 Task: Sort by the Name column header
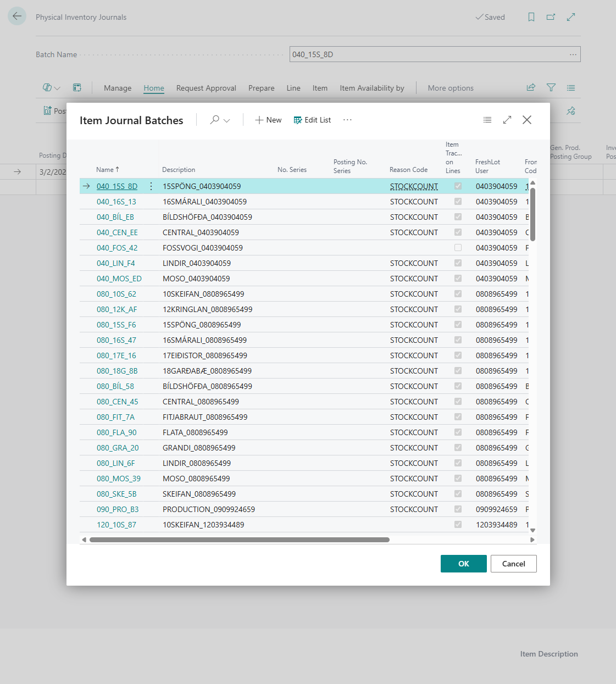[108, 170]
